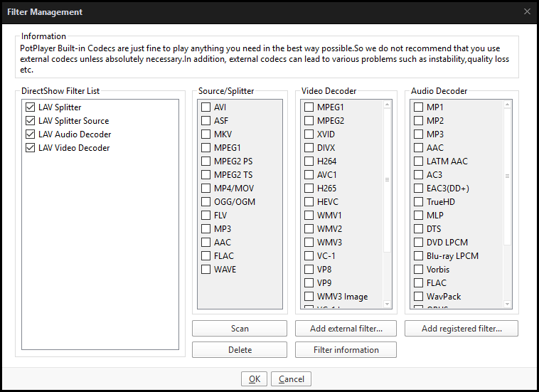
Task: Uncheck LAV Video Decoder
Action: click(30, 148)
